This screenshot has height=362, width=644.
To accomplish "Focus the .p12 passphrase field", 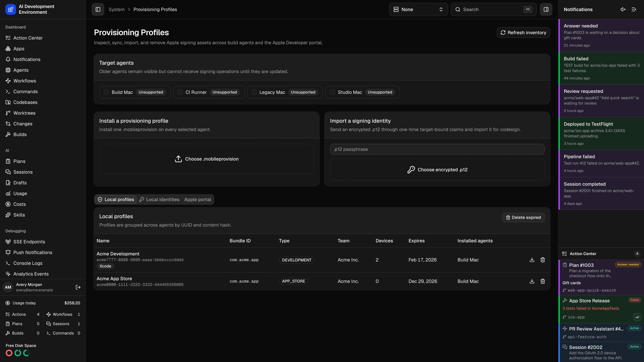I will tap(437, 149).
